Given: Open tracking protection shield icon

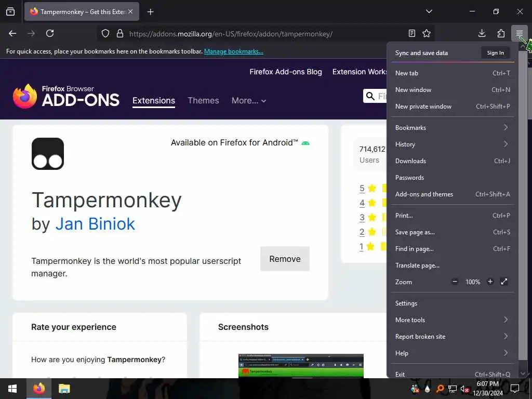Looking at the screenshot, I should (x=105, y=33).
